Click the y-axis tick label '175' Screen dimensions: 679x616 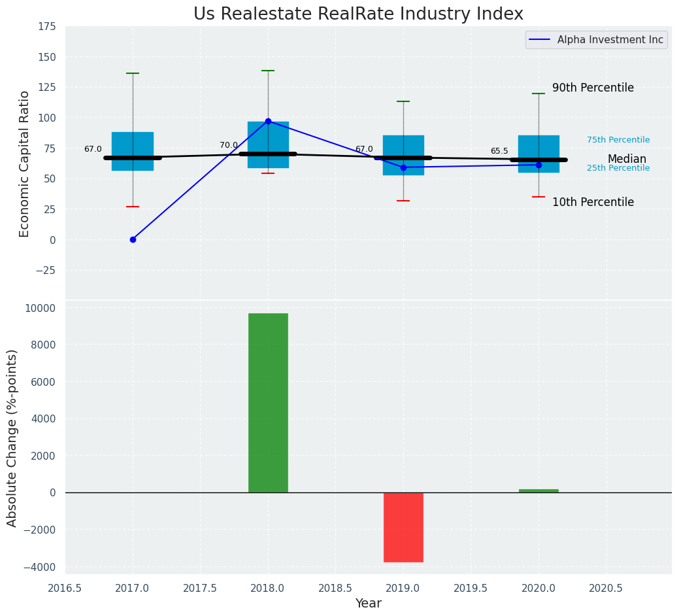point(48,27)
